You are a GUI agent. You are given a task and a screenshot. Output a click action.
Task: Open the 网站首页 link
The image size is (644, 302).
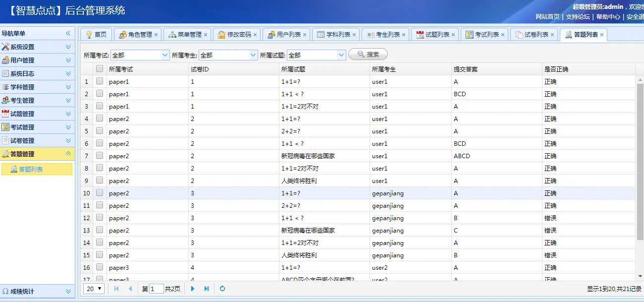pyautogui.click(x=547, y=17)
